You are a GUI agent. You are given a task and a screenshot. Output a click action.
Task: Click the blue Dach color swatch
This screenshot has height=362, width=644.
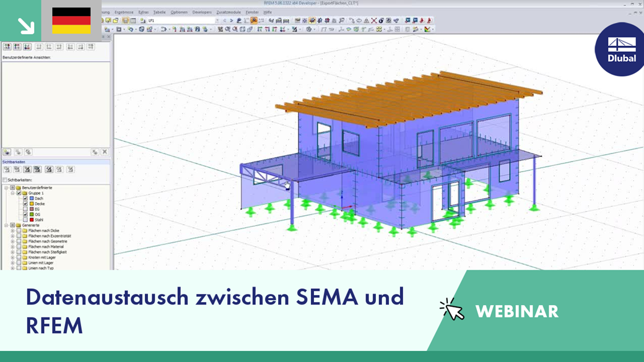32,198
